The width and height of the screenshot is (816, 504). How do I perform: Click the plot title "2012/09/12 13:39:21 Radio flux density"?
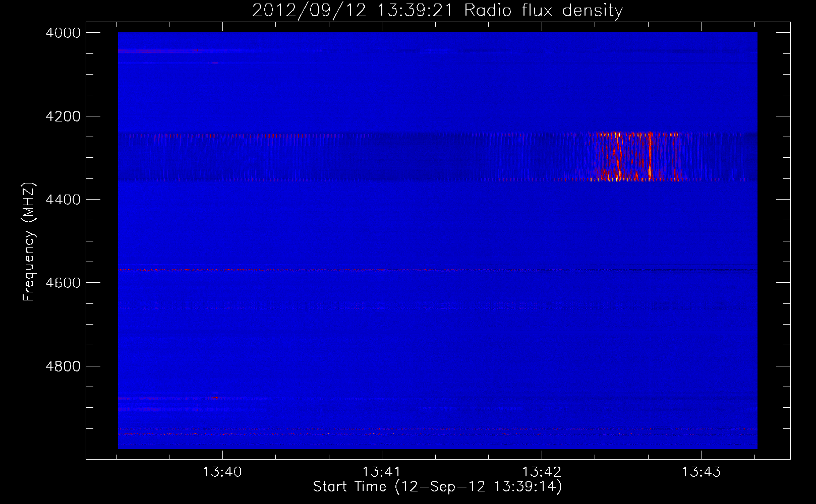tap(437, 11)
